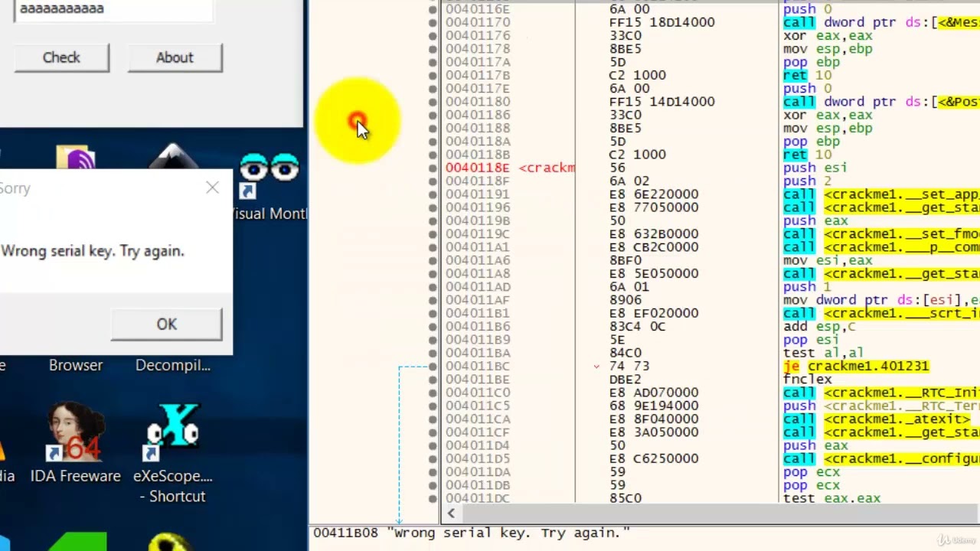The height and width of the screenshot is (551, 980).
Task: Toggle breakpoint at address 004011D5
Action: coord(433,458)
